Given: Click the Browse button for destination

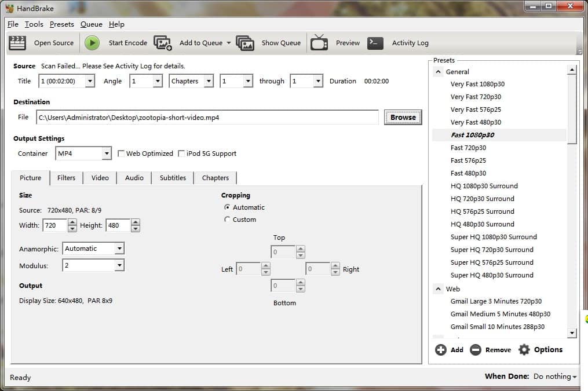Looking at the screenshot, I should click(x=402, y=117).
